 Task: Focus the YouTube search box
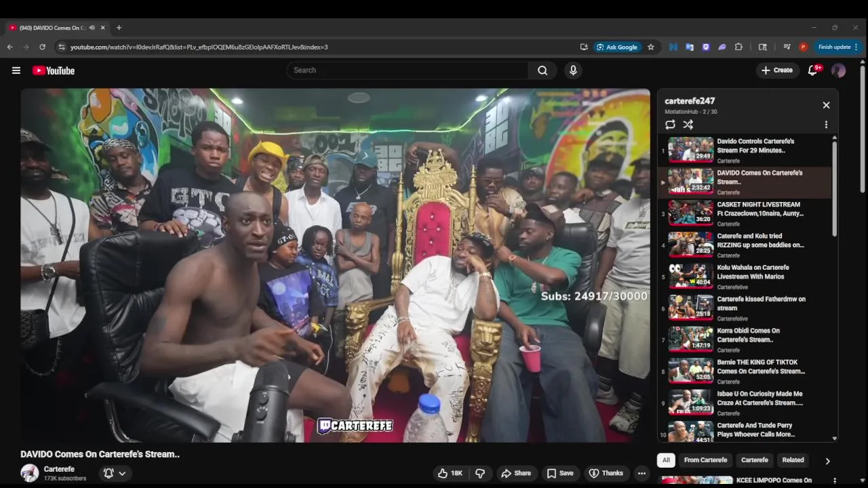pos(407,70)
